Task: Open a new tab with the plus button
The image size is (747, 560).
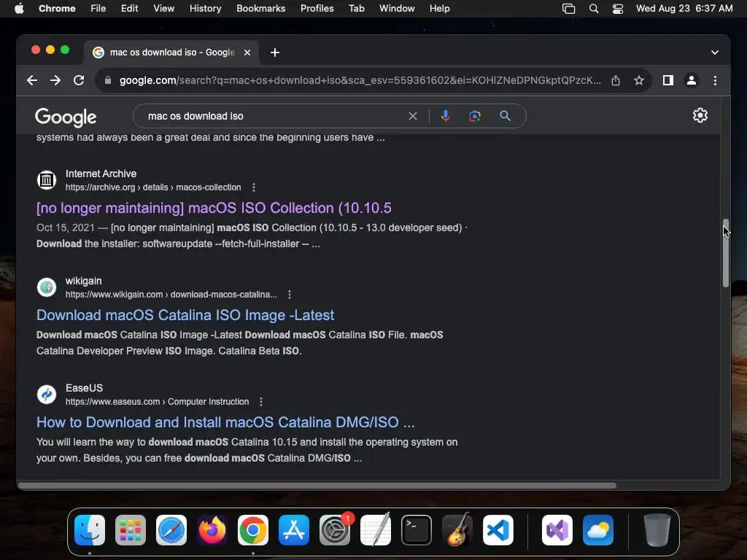Action: coord(275,52)
